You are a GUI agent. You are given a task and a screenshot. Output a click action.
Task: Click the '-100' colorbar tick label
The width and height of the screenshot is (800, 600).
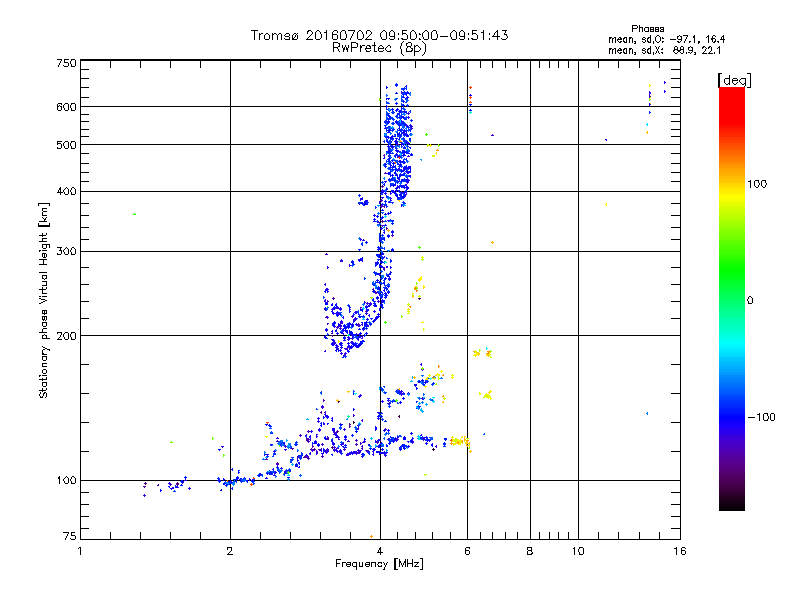coord(761,417)
